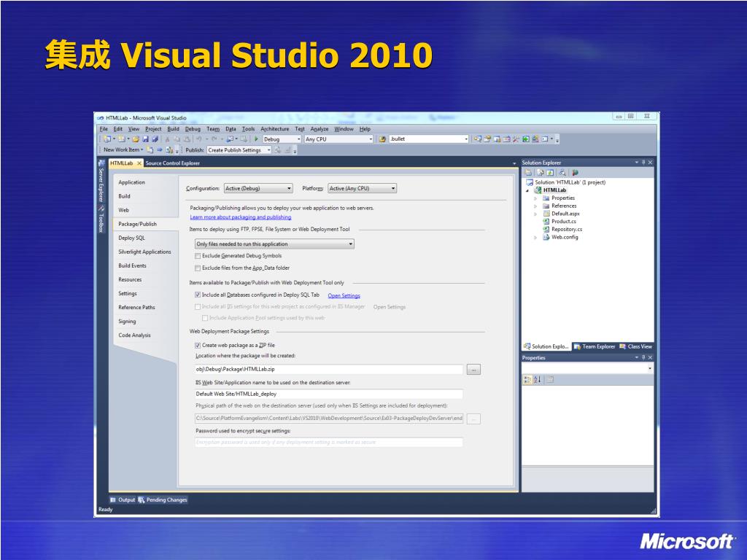This screenshot has width=747, height=560.
Task: Click the blue arrow icon beside New Work Item
Action: pos(160,150)
